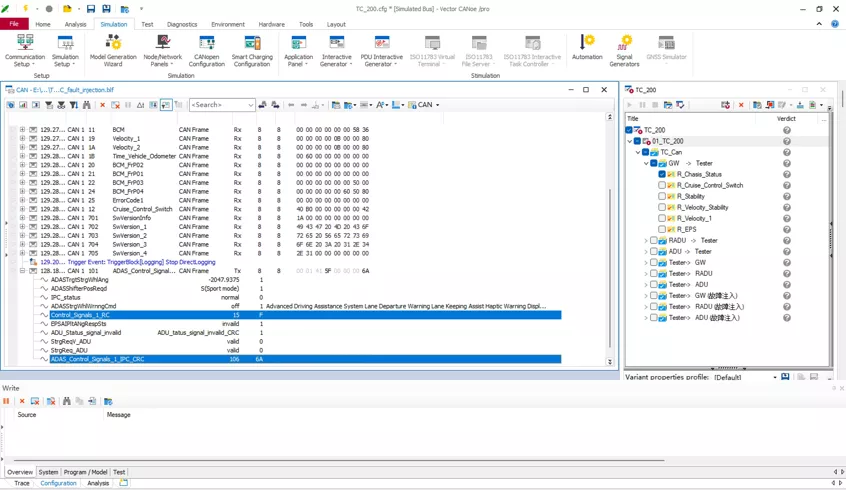
Task: Click the trace window vertical scrollbar
Action: tap(610, 267)
